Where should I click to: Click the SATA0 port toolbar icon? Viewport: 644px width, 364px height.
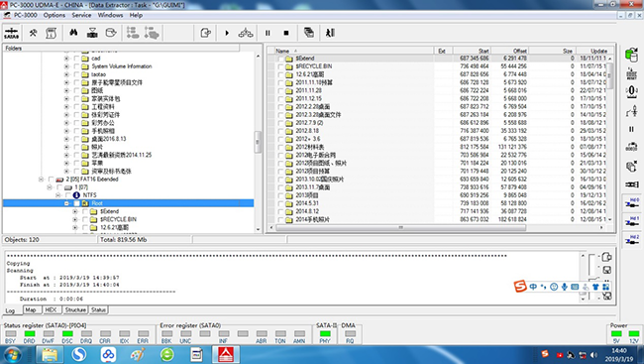pos(12,33)
